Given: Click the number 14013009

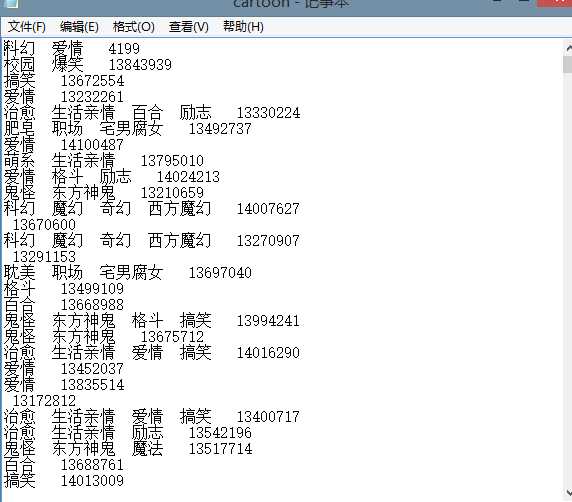Looking at the screenshot, I should tap(92, 481).
